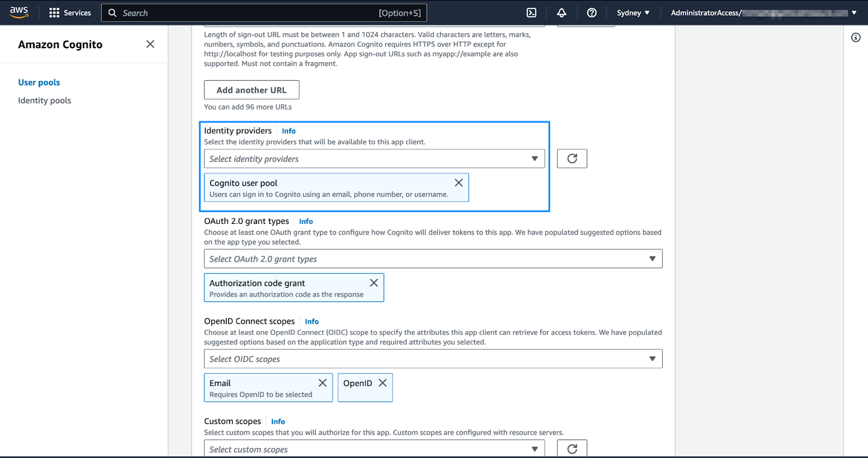This screenshot has width=868, height=458.
Task: Remove the Authorization code grant token
Action: 374,283
